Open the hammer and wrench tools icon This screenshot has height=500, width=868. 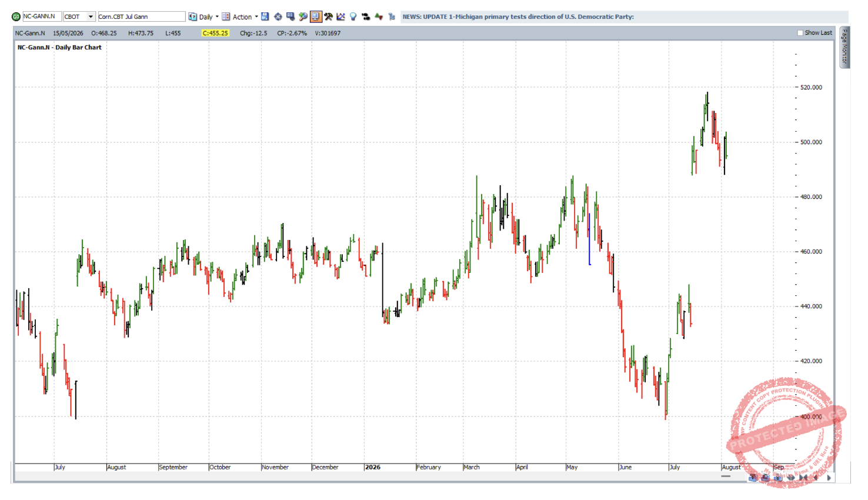click(328, 16)
